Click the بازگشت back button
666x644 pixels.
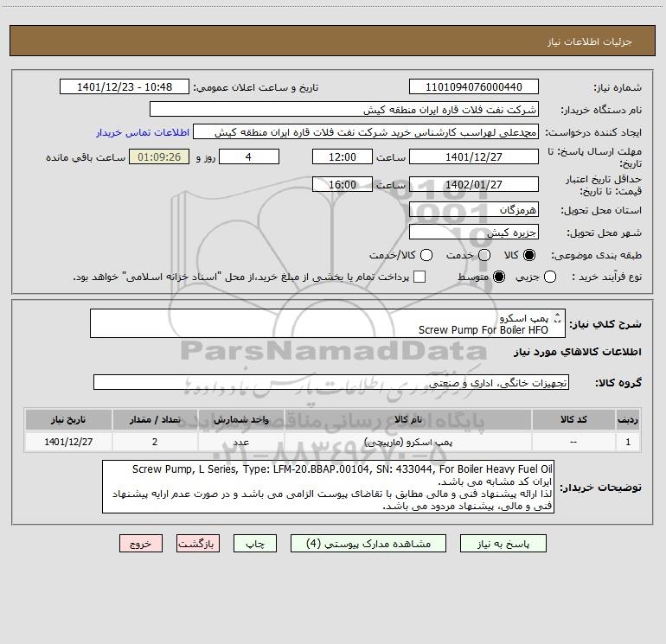198,544
